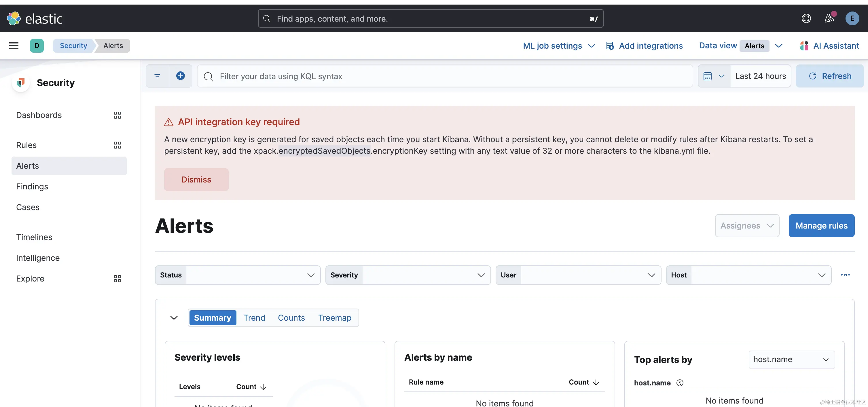Click the add filter plus icon
The width and height of the screenshot is (868, 407).
(x=181, y=76)
